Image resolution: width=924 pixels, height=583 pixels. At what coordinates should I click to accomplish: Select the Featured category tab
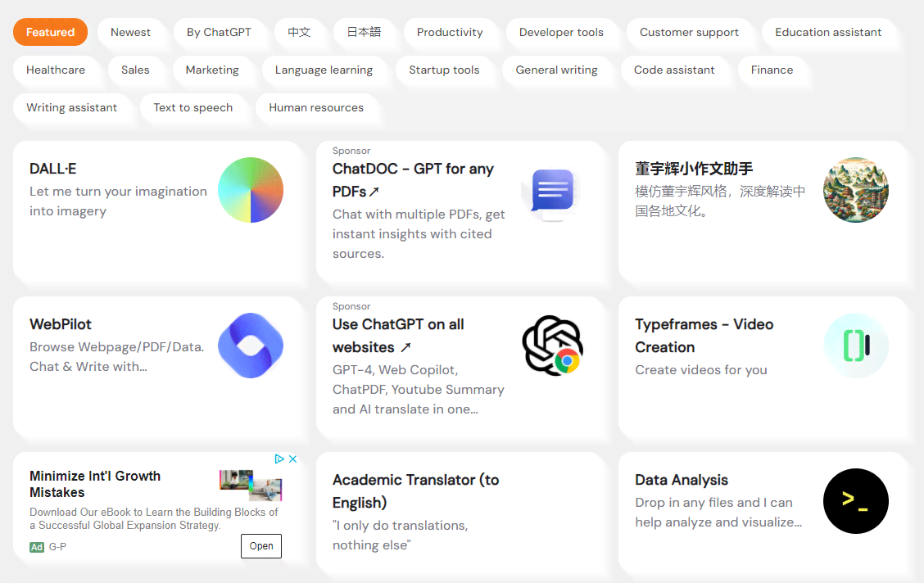(x=50, y=32)
